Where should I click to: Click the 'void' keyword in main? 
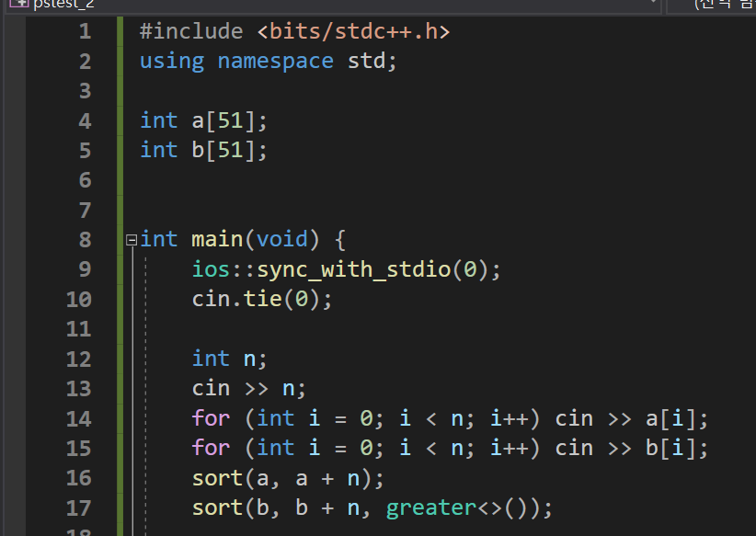tap(281, 240)
